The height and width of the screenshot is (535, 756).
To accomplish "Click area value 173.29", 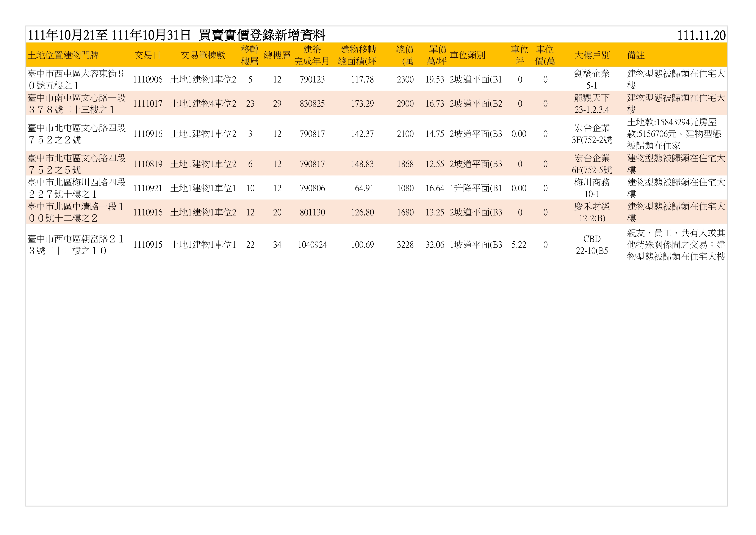I will 362,104.
